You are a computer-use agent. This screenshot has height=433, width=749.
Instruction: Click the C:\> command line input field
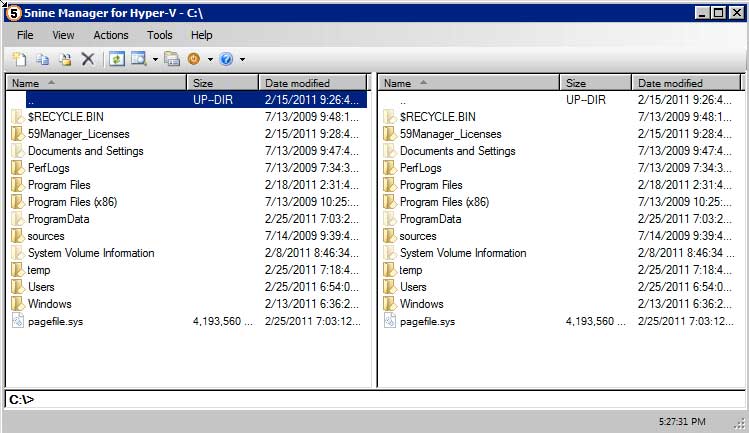click(x=375, y=400)
